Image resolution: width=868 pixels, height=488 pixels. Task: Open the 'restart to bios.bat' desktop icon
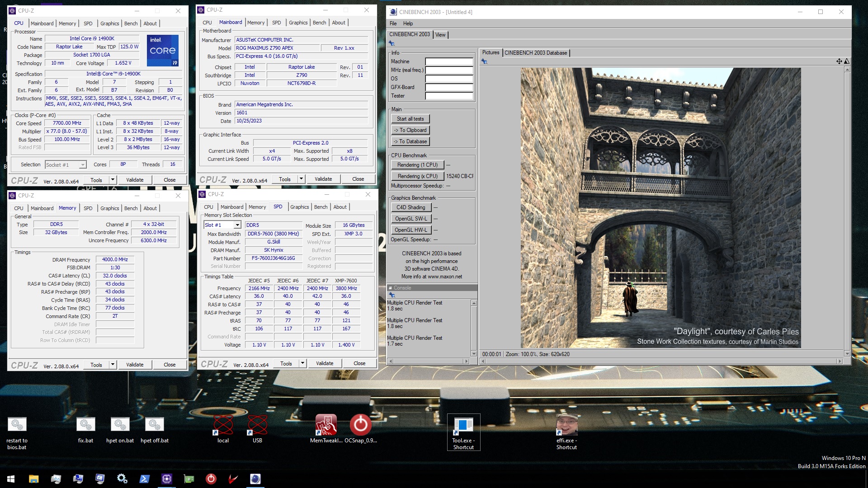tap(17, 433)
